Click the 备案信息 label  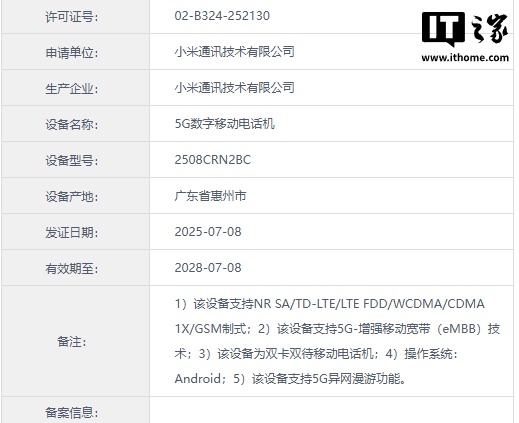(72, 413)
